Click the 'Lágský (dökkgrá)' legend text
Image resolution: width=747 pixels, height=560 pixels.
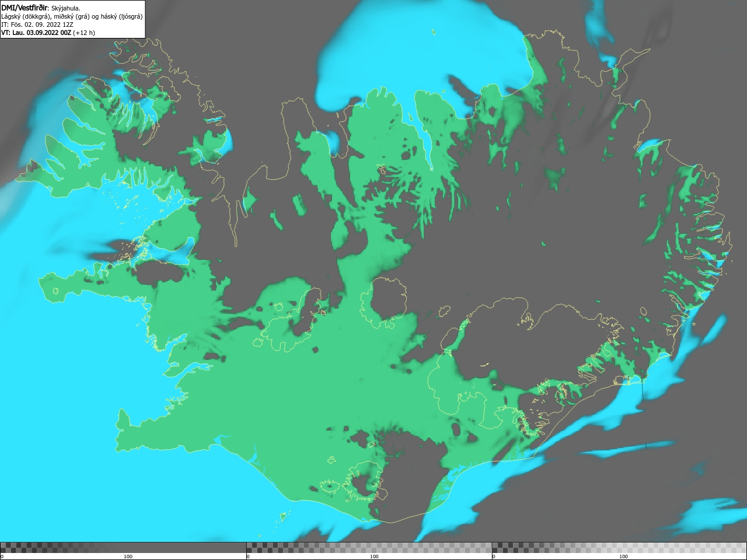click(26, 16)
